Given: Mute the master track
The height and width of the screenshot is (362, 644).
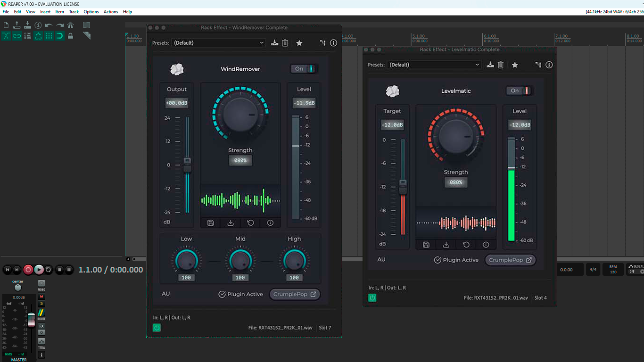Looking at the screenshot, I should 41,296.
